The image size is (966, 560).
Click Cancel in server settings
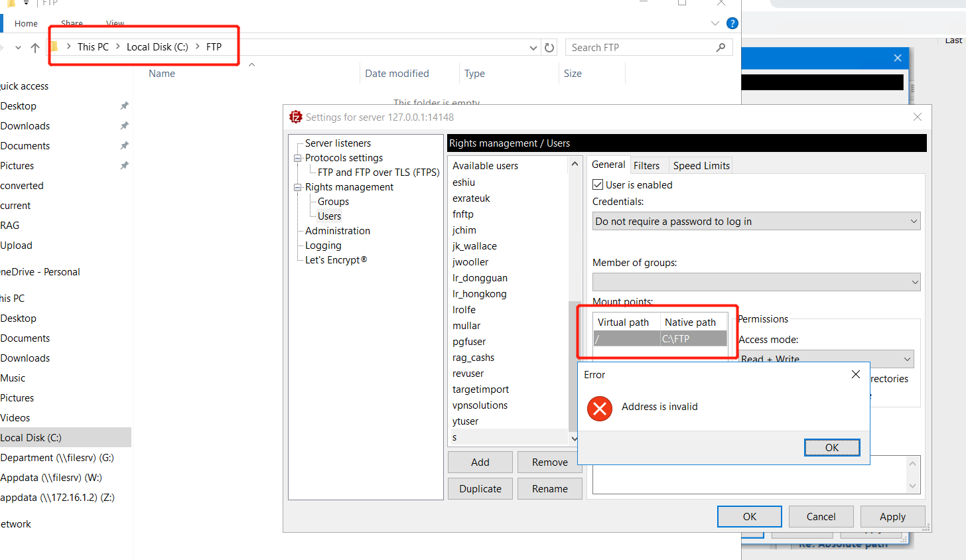(821, 517)
